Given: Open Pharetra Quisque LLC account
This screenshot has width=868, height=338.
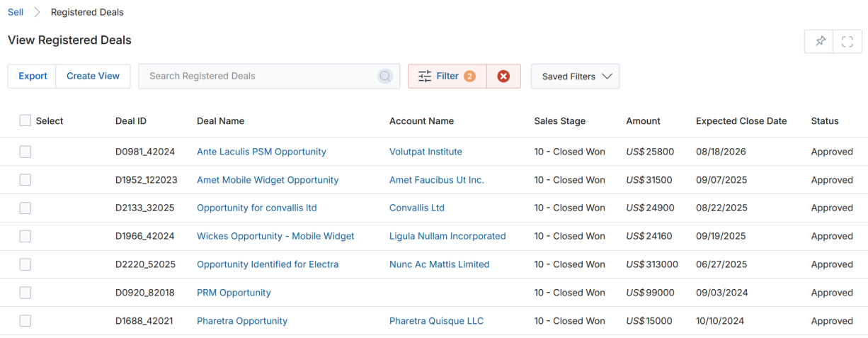Looking at the screenshot, I should 436,321.
